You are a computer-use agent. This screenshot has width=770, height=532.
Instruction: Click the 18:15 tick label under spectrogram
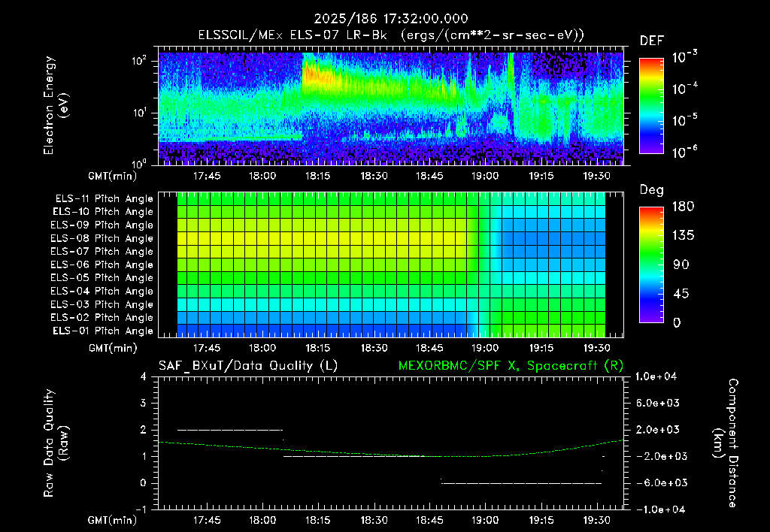pos(318,176)
